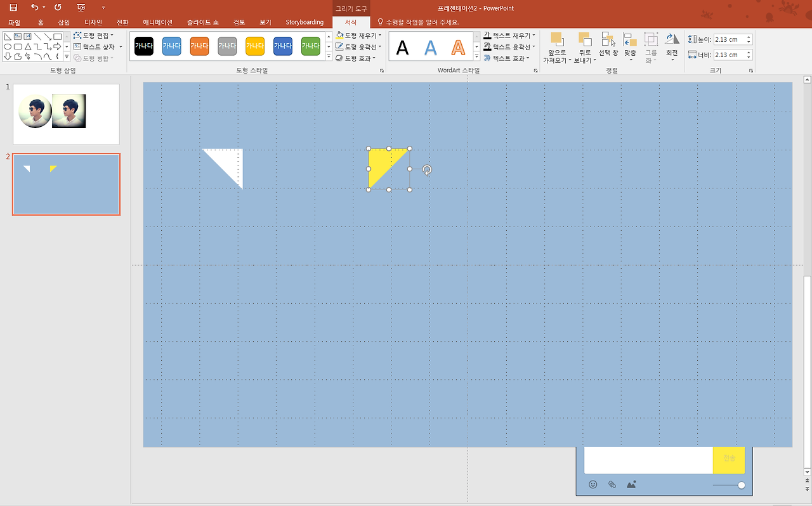Open the 슬라이드 쇼 tab
Image resolution: width=812 pixels, height=506 pixels.
click(203, 22)
